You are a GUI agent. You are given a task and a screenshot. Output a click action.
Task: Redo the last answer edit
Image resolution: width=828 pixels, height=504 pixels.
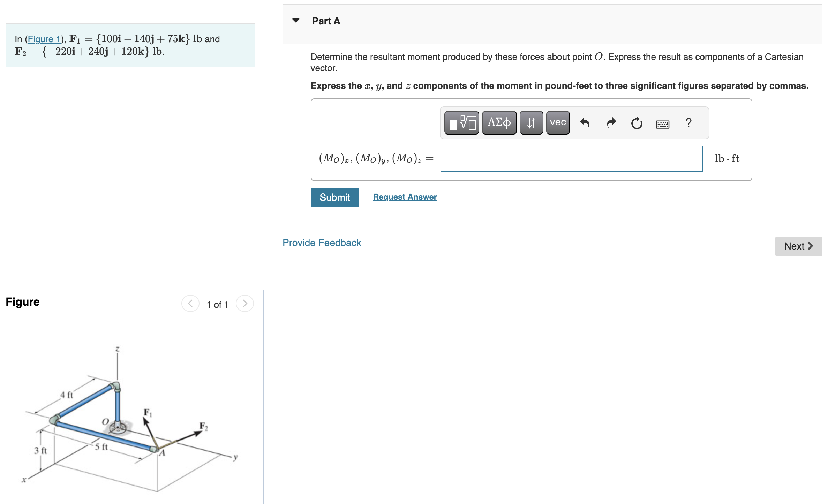tap(611, 123)
